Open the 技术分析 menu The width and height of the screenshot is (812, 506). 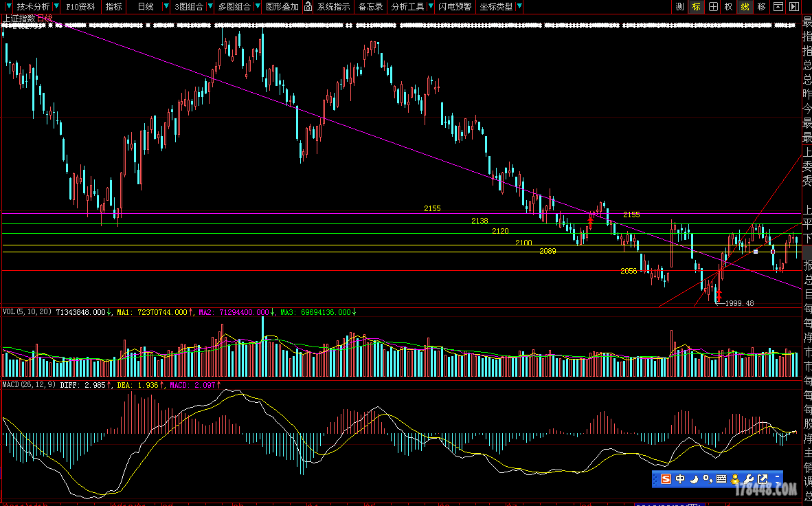click(33, 7)
